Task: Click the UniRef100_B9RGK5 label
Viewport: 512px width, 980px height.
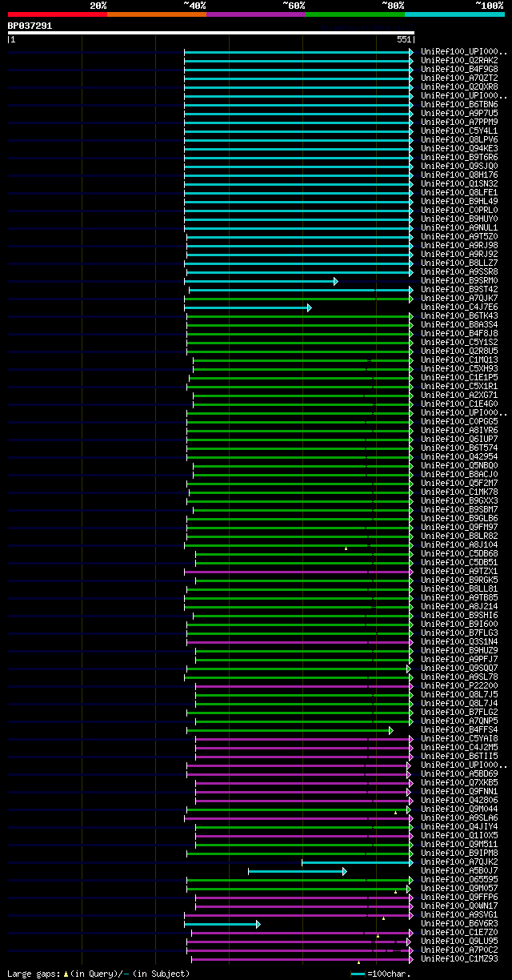Action: (459, 580)
